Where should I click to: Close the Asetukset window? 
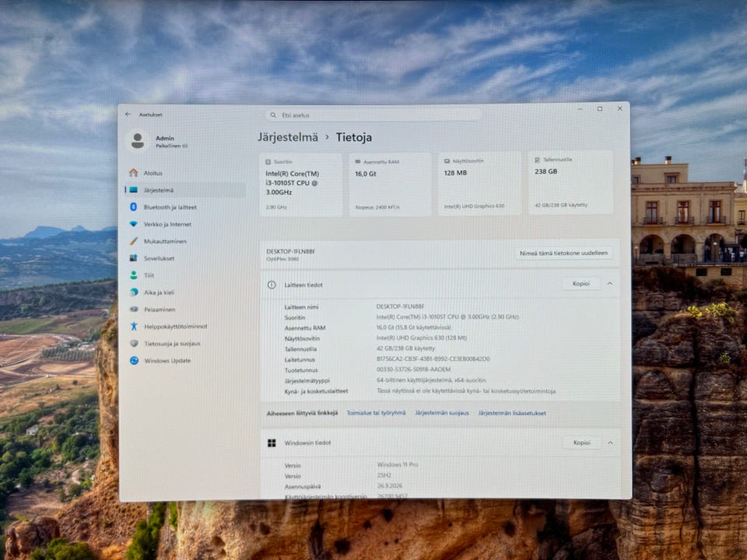620,109
